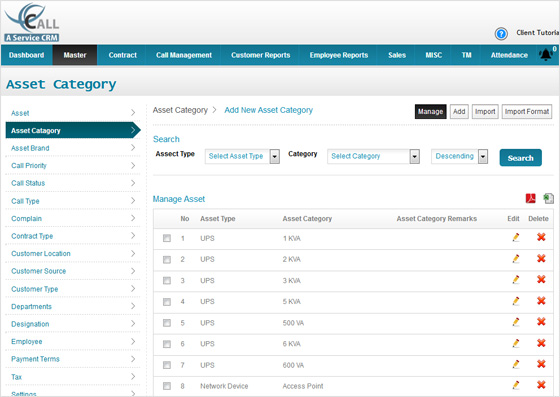Click the Call A Service CRM logo
This screenshot has width=560, height=397.
[x=32, y=22]
